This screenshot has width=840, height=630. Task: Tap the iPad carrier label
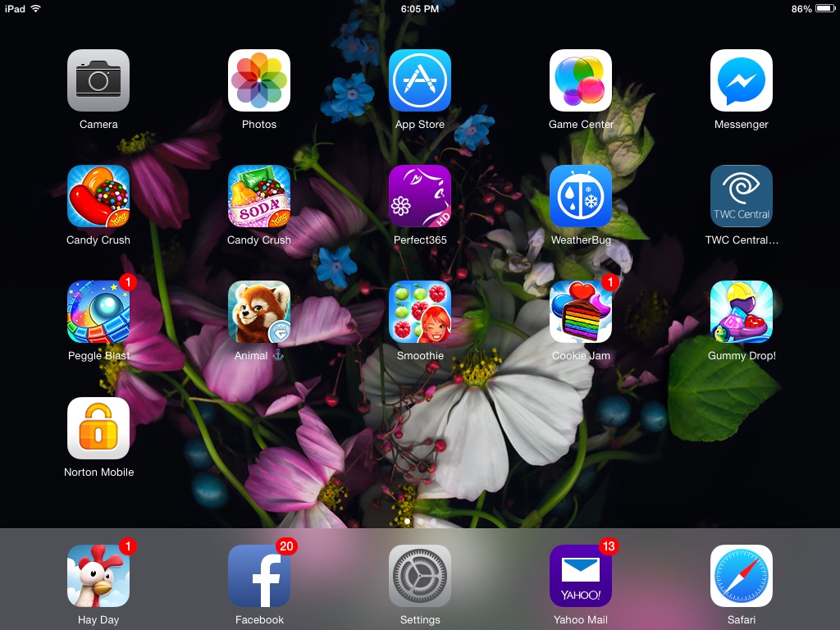point(15,9)
